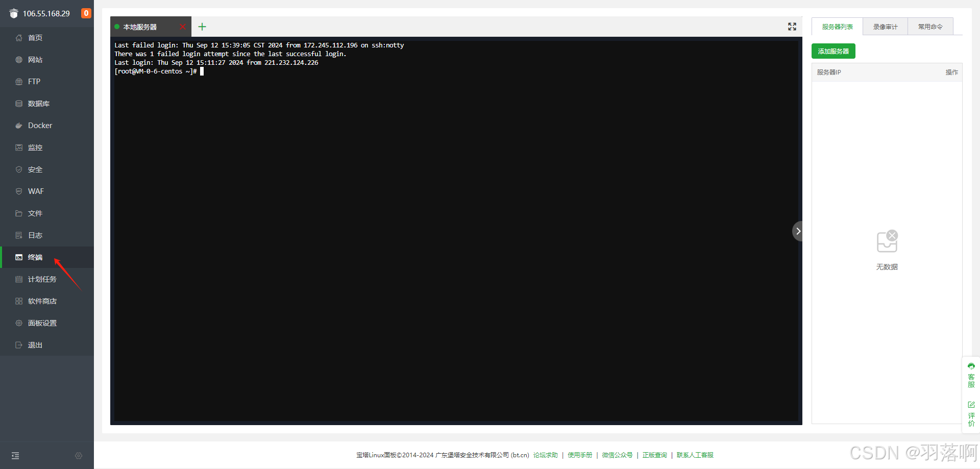Click the 日志 log icon
980x469 pixels.
click(19, 235)
